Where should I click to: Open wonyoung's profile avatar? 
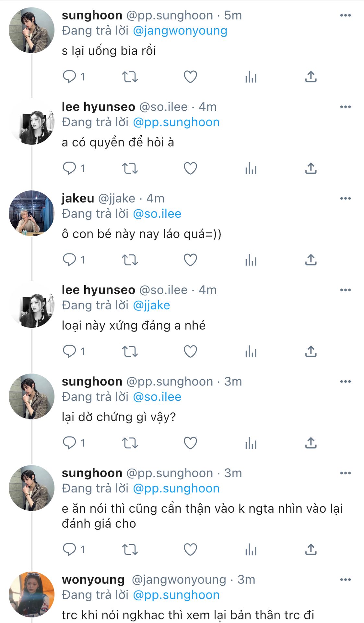tap(31, 594)
